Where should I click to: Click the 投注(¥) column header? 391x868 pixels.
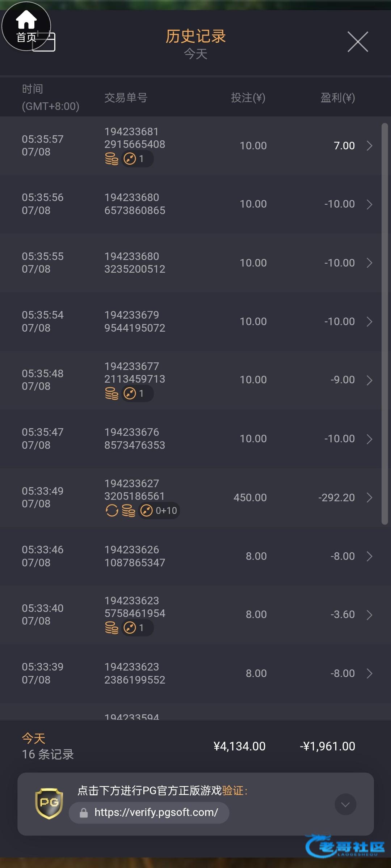click(x=248, y=98)
